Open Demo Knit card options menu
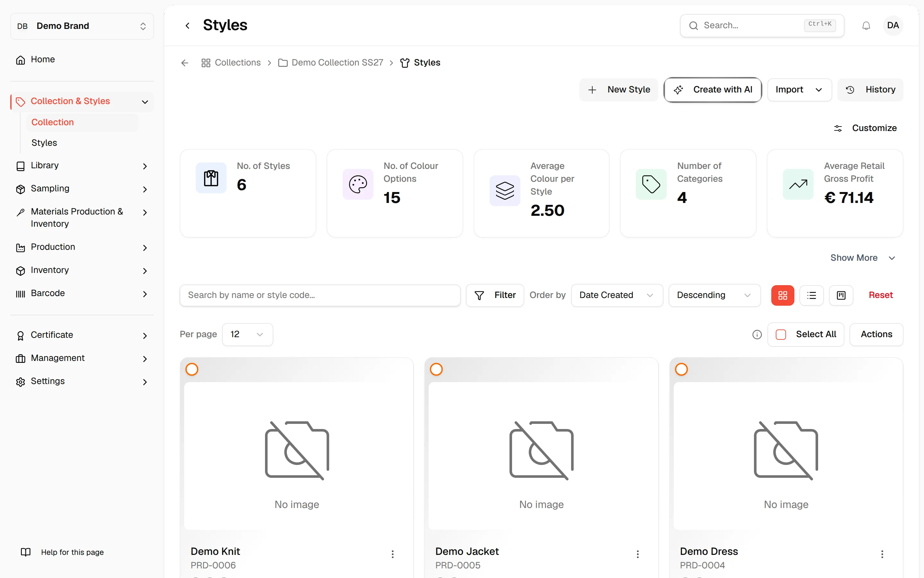This screenshot has width=924, height=578. (x=392, y=554)
